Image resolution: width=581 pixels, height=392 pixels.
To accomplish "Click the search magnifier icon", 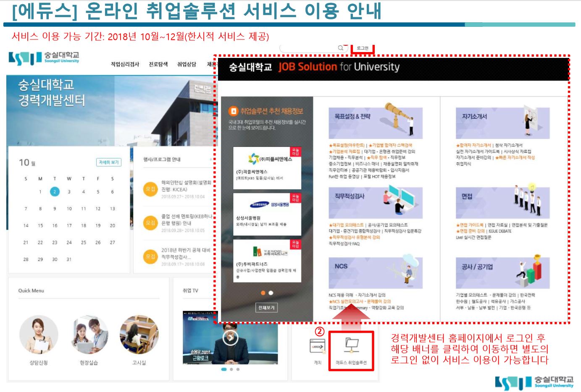I will coord(341,48).
